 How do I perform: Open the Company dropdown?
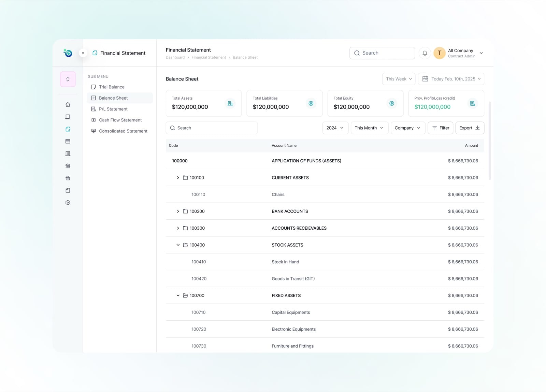pyautogui.click(x=408, y=128)
